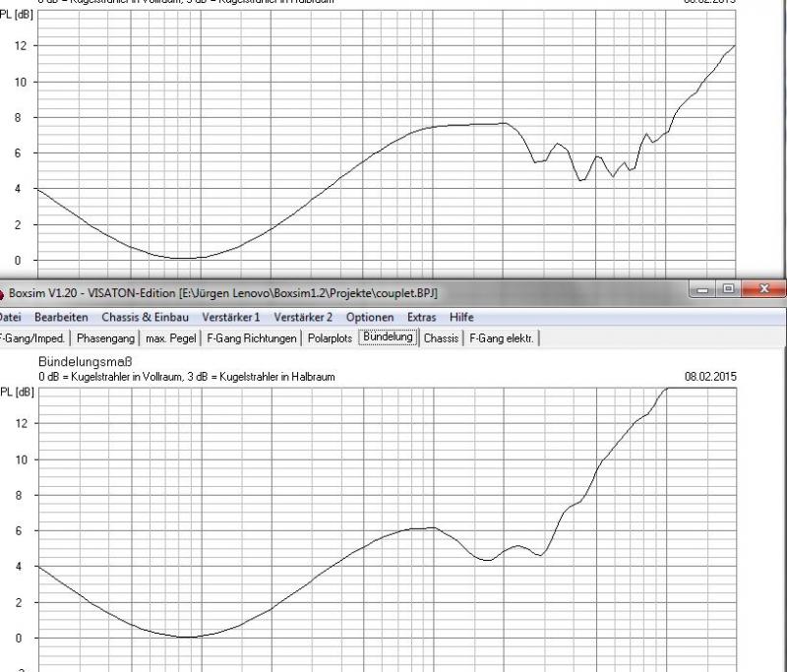Image resolution: width=787 pixels, height=672 pixels.
Task: Switch to the Phasengang tab
Action: tap(105, 338)
